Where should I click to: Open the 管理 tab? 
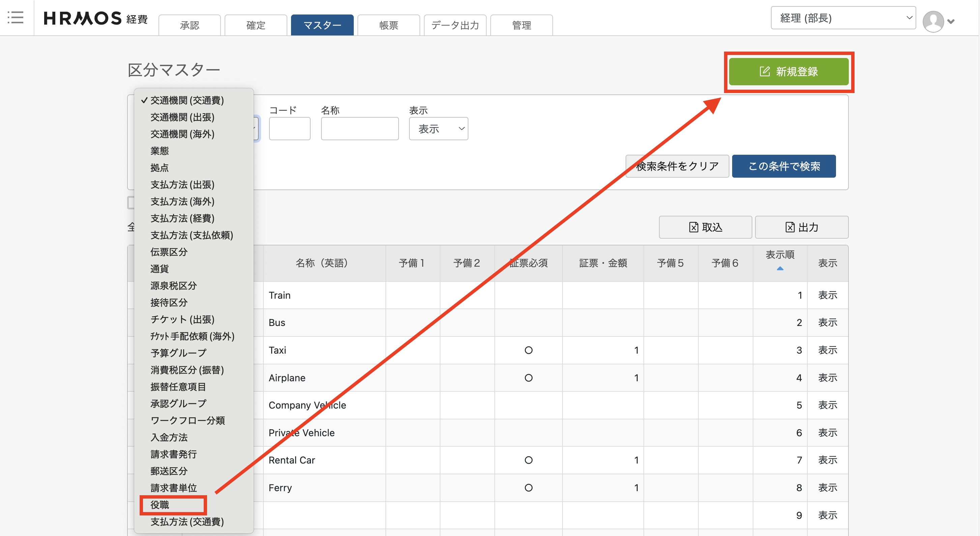point(522,25)
